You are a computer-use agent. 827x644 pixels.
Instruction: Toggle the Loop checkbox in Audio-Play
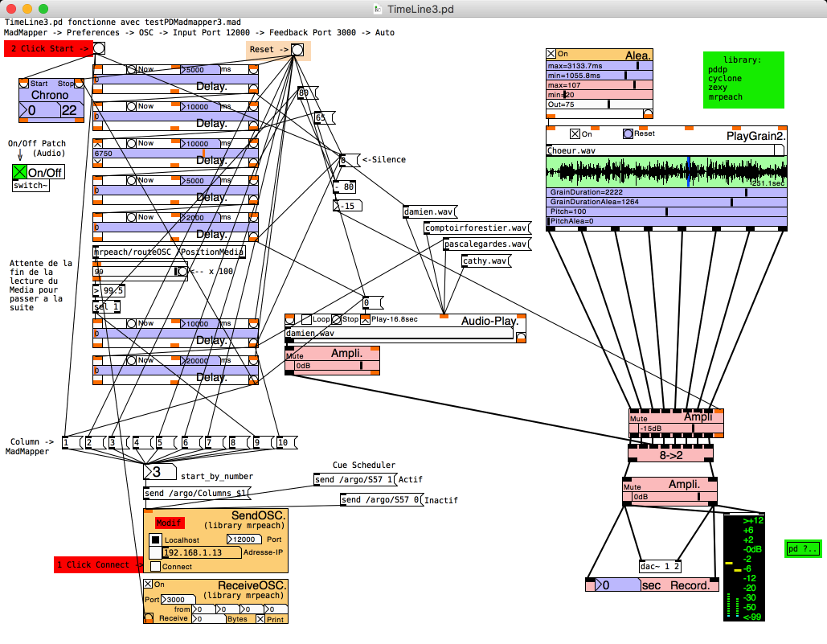[x=306, y=319]
